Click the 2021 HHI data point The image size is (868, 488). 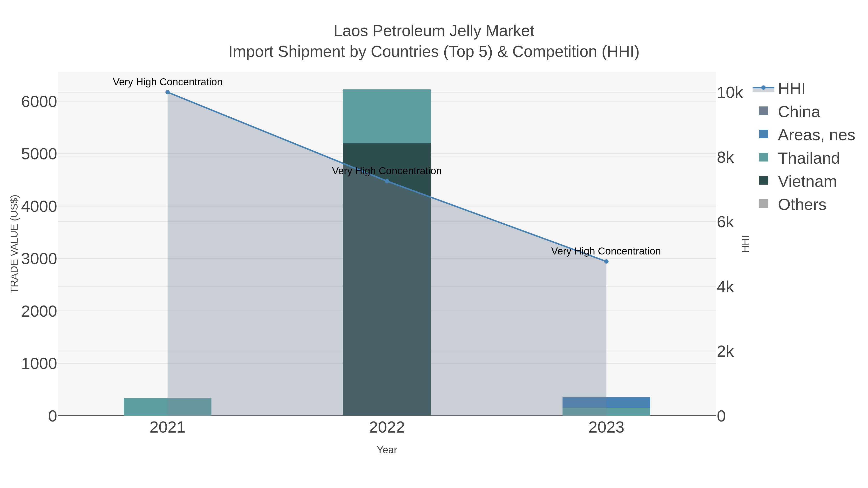click(x=168, y=92)
